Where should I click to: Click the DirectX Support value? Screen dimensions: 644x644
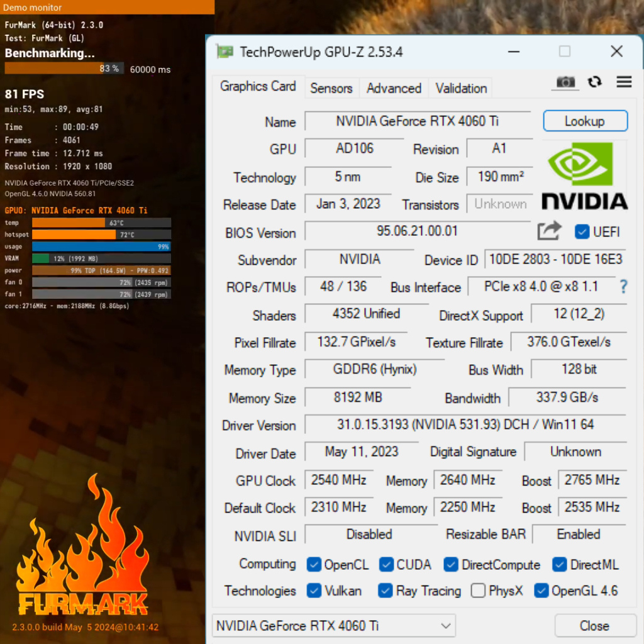coord(579,314)
